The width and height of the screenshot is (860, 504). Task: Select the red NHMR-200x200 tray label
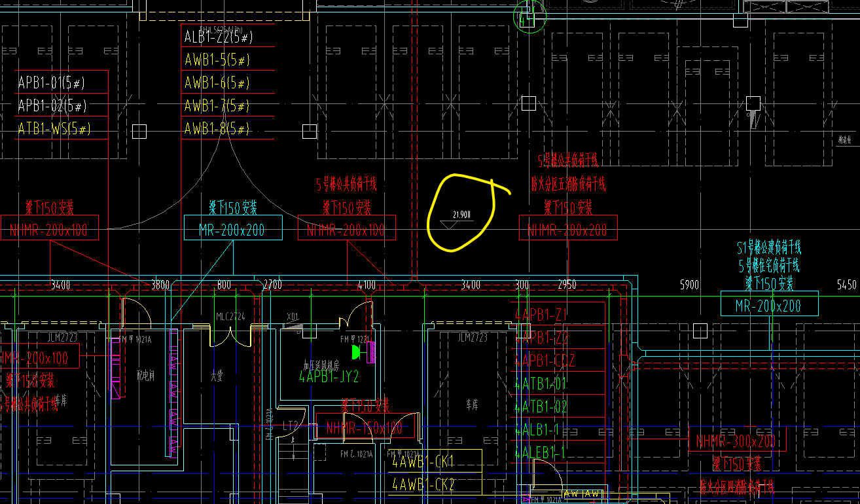tap(567, 230)
